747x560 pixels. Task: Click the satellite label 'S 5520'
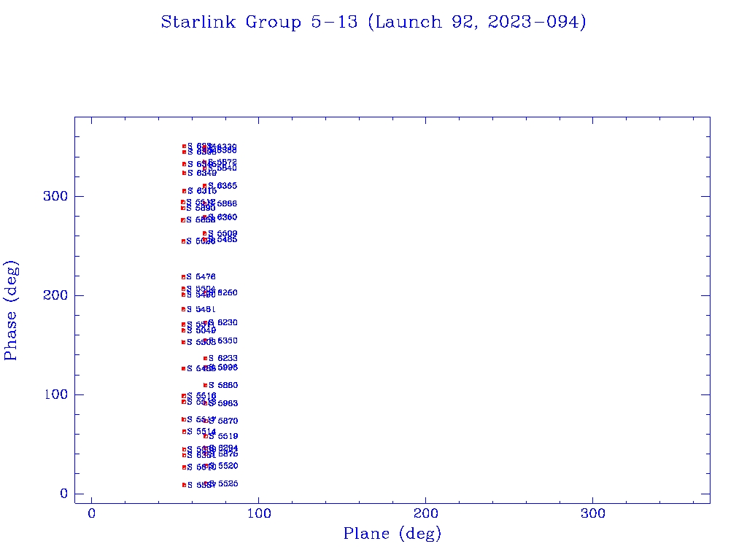tap(223, 466)
